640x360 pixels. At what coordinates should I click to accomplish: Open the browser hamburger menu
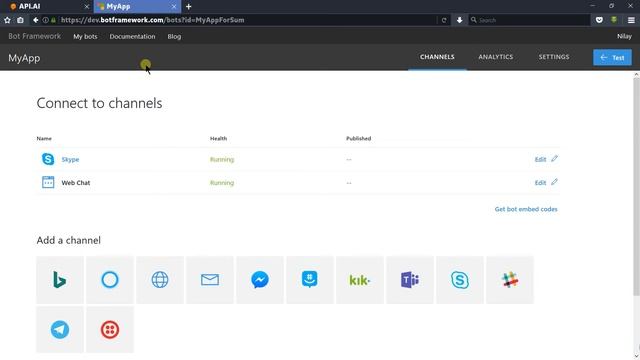click(631, 20)
